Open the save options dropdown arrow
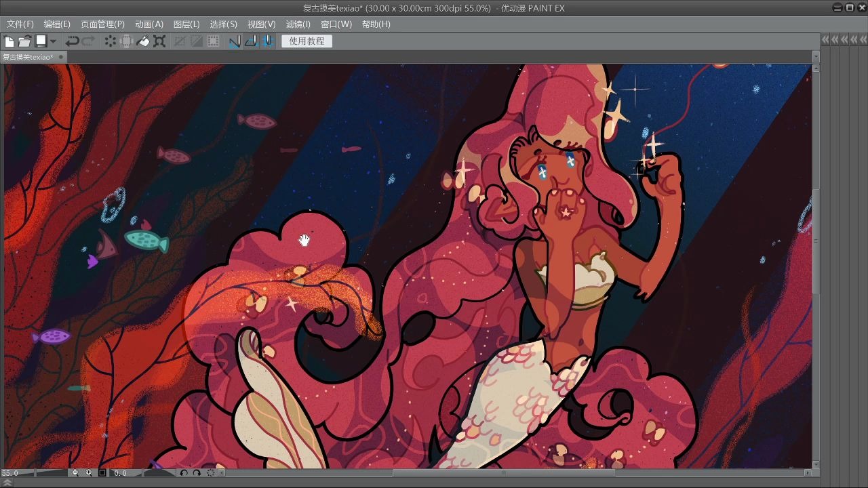 tap(53, 41)
